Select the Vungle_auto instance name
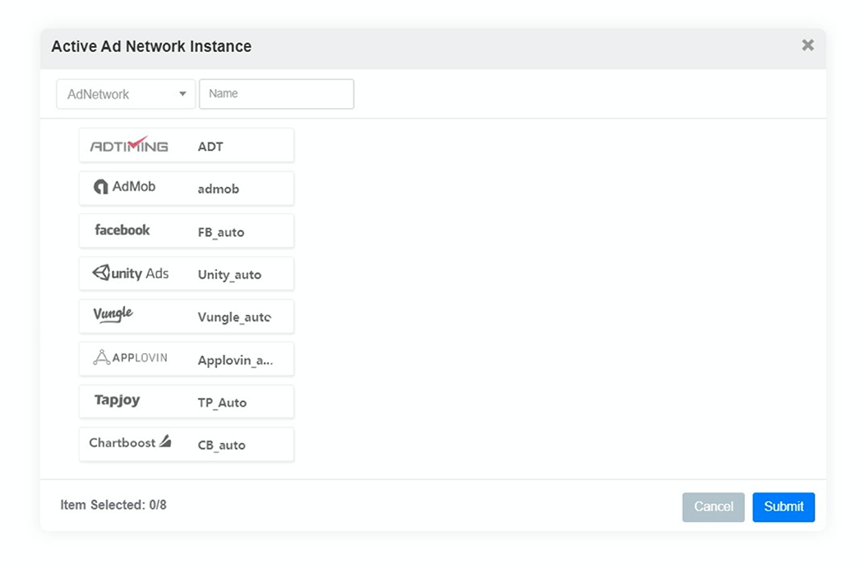The height and width of the screenshot is (568, 864). tap(234, 317)
